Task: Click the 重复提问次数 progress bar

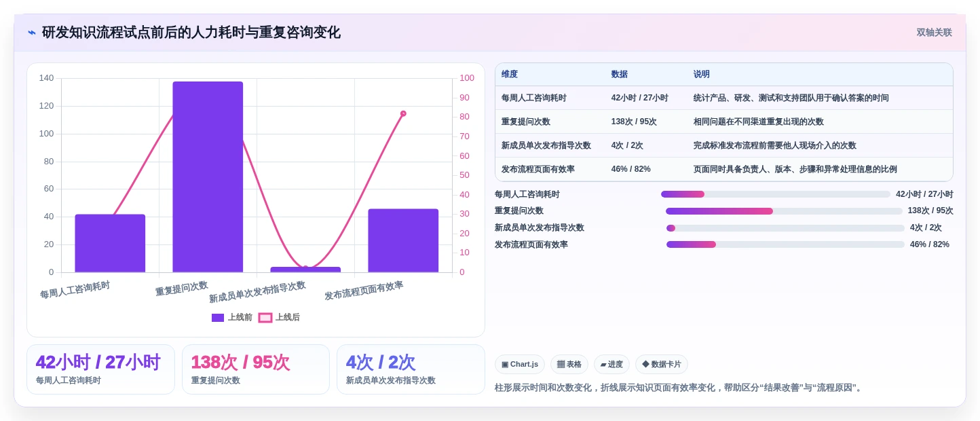Action: pos(784,211)
